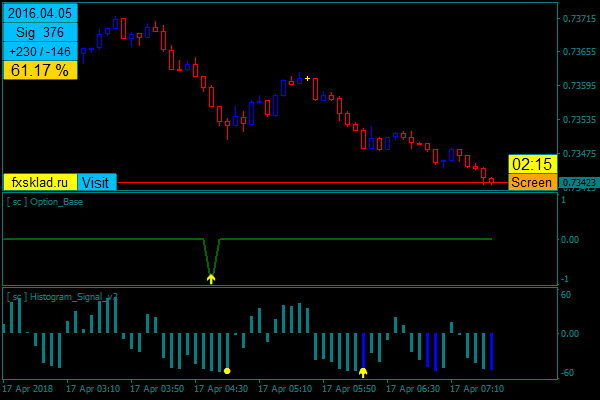The image size is (600, 400).
Task: Click the Sig 376 label
Action: [40, 32]
